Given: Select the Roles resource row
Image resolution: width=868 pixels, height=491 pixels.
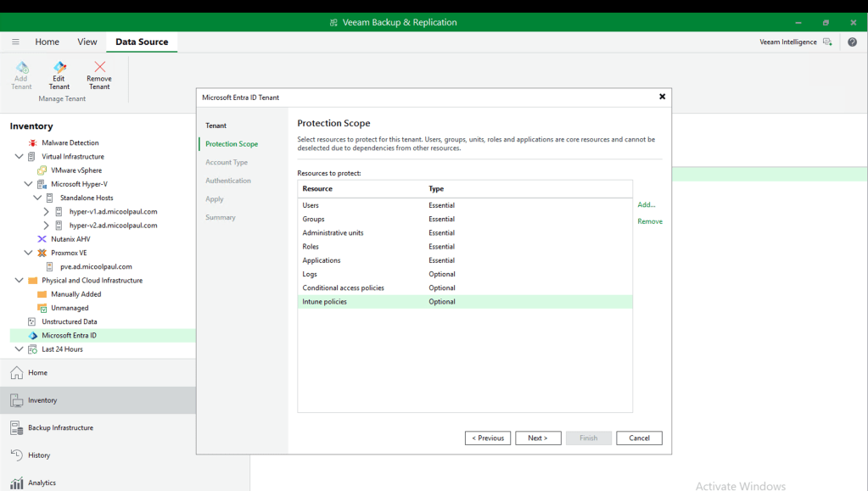Looking at the screenshot, I should 465,247.
